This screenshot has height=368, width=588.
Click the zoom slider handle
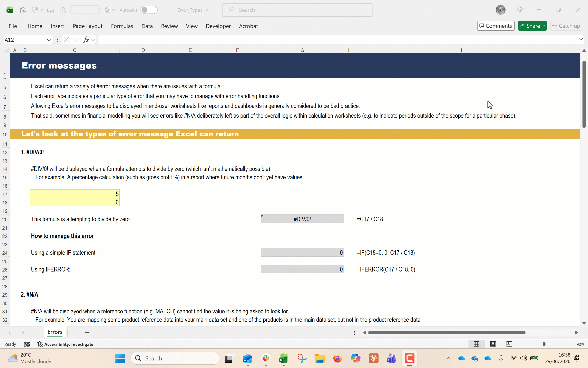click(x=544, y=344)
